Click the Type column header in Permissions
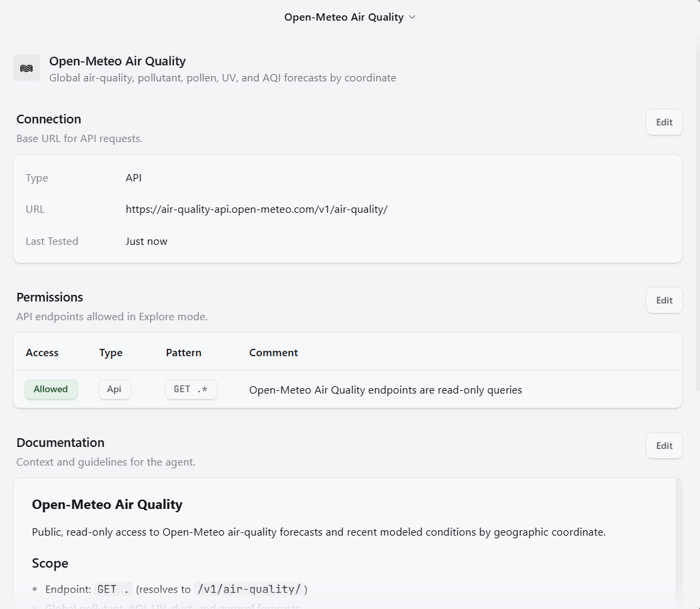The width and height of the screenshot is (700, 609). point(111,353)
